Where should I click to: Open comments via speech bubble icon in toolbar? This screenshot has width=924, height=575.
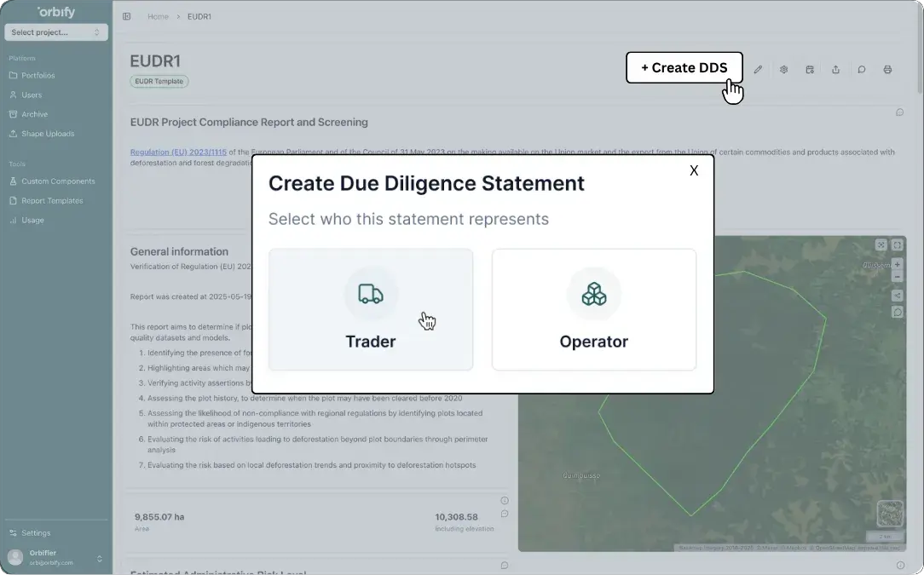(x=862, y=70)
